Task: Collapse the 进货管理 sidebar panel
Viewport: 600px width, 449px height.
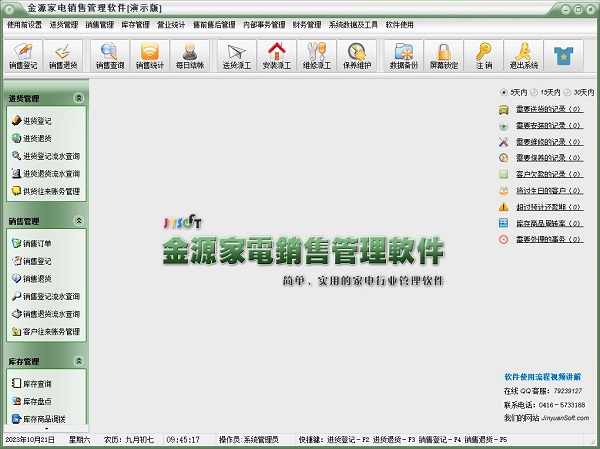Action: (77, 98)
